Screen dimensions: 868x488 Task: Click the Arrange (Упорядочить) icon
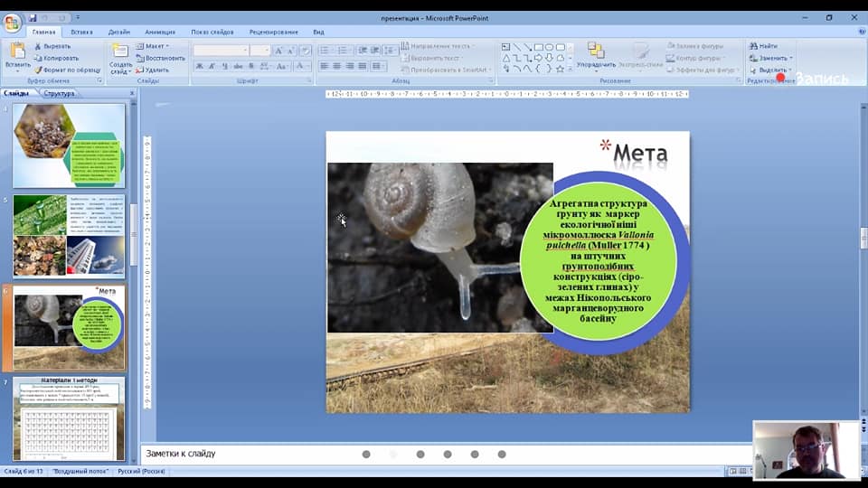coord(596,50)
